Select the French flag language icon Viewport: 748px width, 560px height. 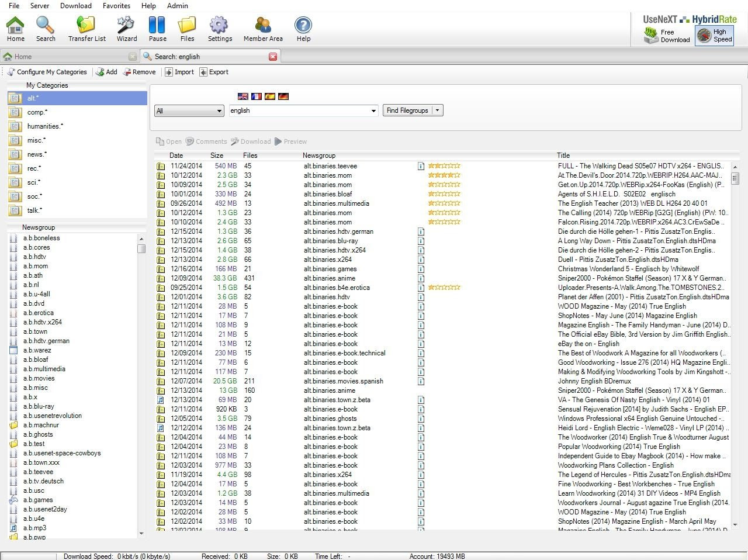pos(257,96)
